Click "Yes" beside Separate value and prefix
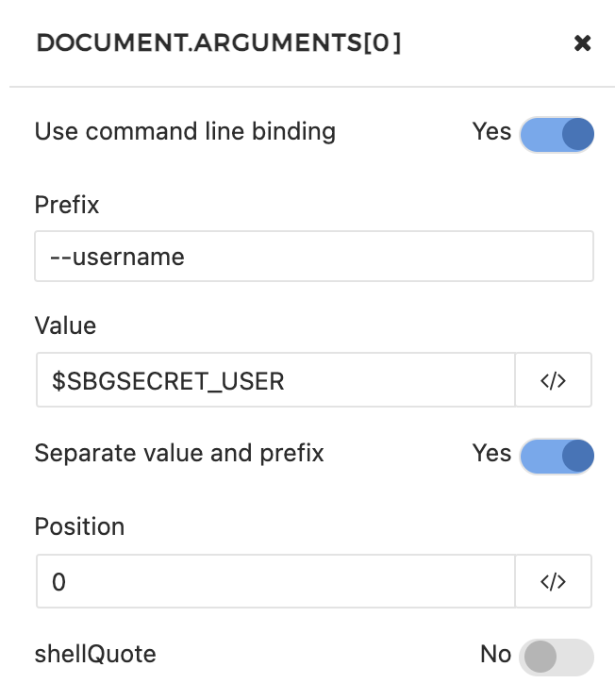The image size is (615, 700). coord(491,454)
